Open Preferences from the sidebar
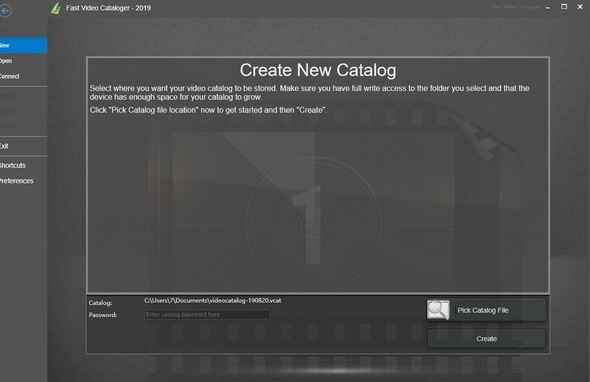This screenshot has height=382, width=590. (23, 181)
